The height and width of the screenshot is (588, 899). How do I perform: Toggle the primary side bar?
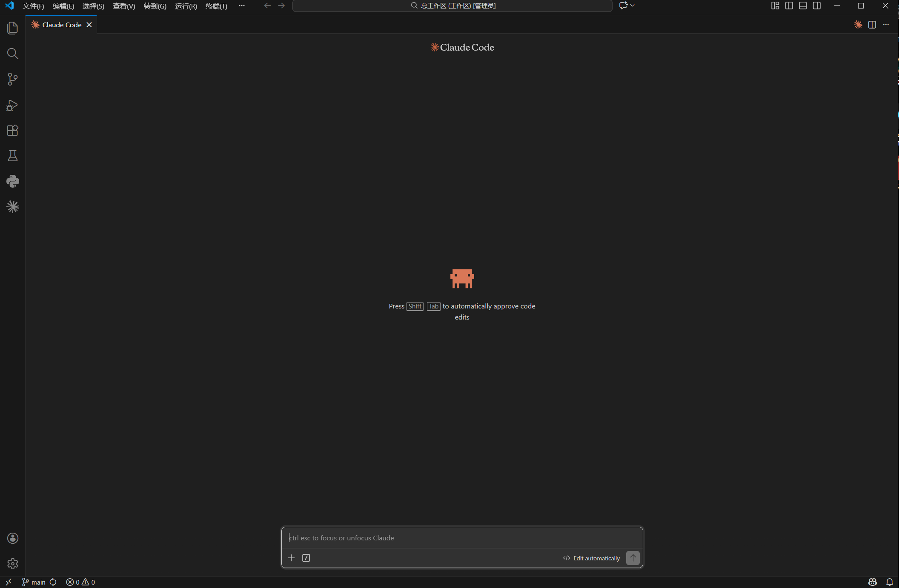pos(789,6)
